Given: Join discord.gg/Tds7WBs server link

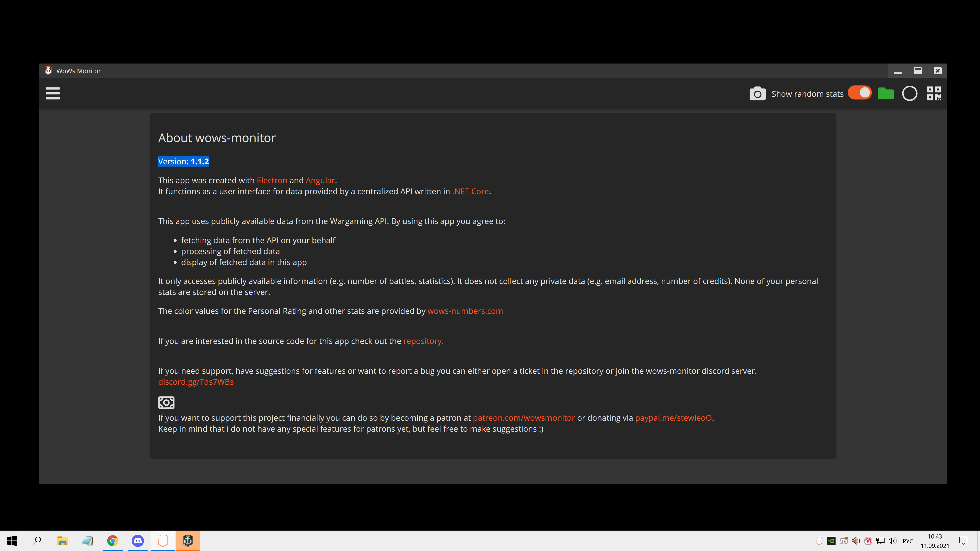Looking at the screenshot, I should point(196,382).
